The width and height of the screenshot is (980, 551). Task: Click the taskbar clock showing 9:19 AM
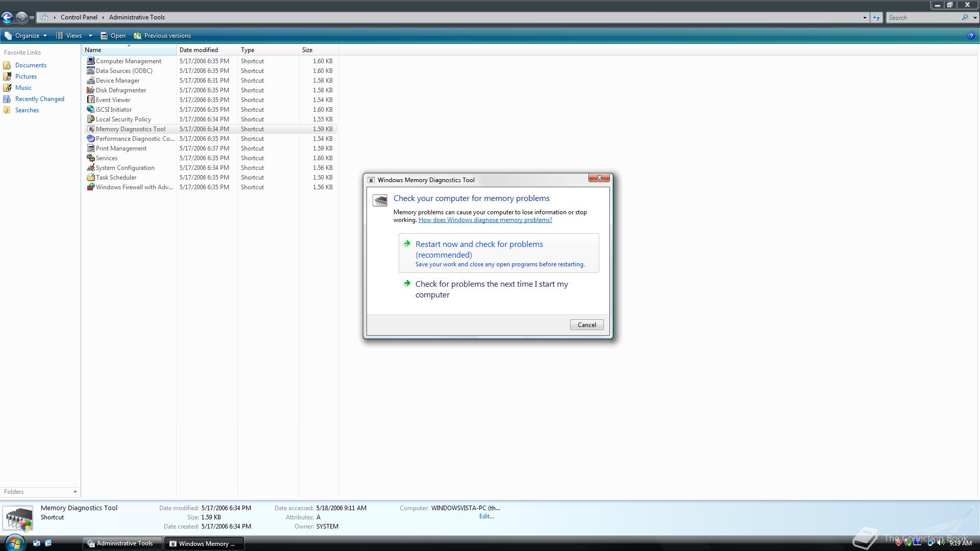coord(960,543)
